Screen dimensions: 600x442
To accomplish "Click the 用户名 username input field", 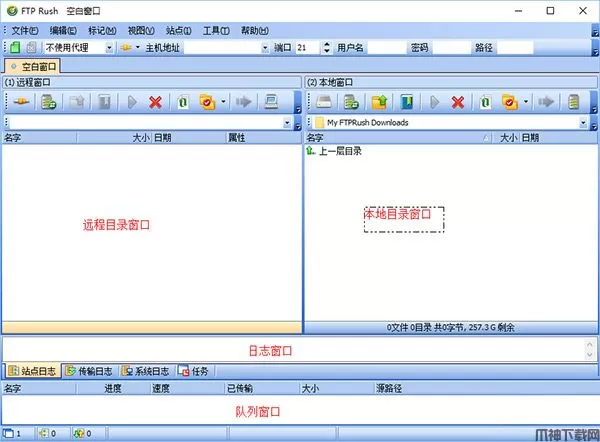I will [x=386, y=48].
